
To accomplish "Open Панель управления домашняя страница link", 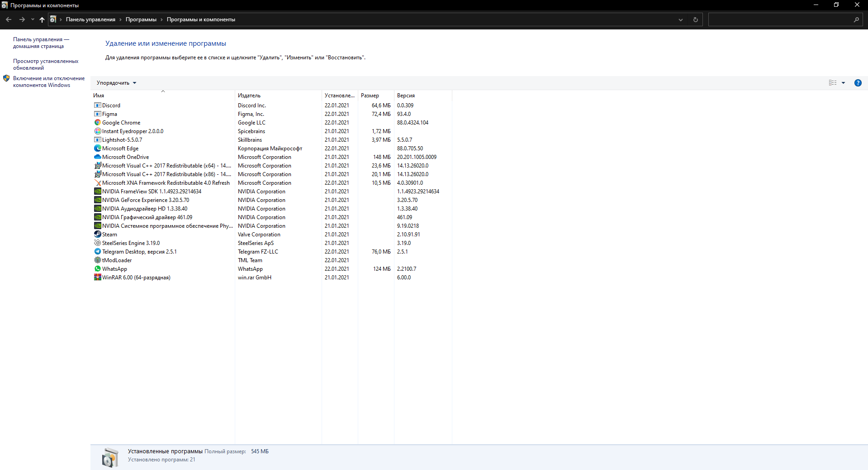I will [41, 43].
